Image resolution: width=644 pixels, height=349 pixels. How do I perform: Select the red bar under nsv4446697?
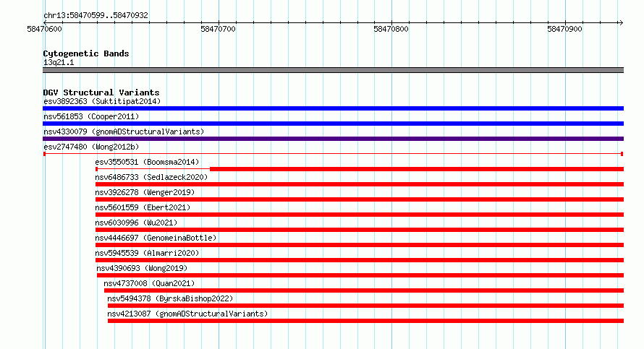click(360, 245)
